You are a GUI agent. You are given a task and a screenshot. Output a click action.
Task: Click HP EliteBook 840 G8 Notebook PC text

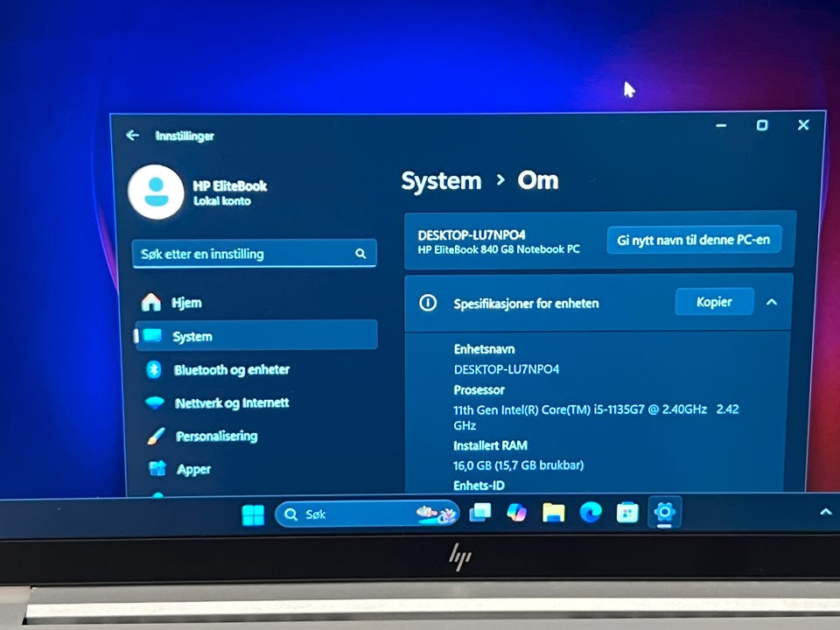pos(499,249)
